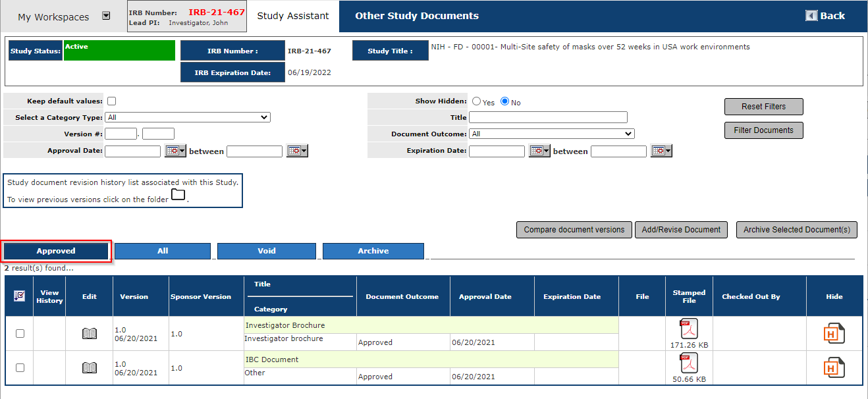Hide the IBC Document row
Image resolution: width=868 pixels, height=399 pixels.
pos(834,367)
